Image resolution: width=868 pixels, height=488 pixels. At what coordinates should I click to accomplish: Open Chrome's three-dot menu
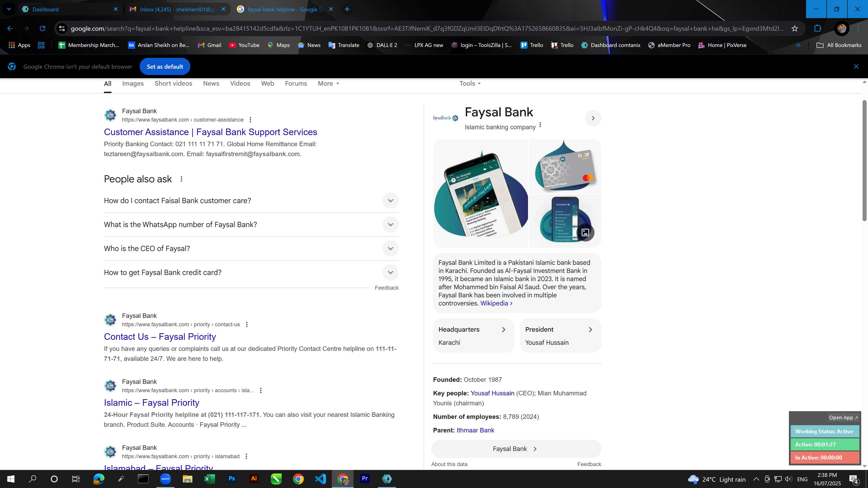pyautogui.click(x=858, y=29)
